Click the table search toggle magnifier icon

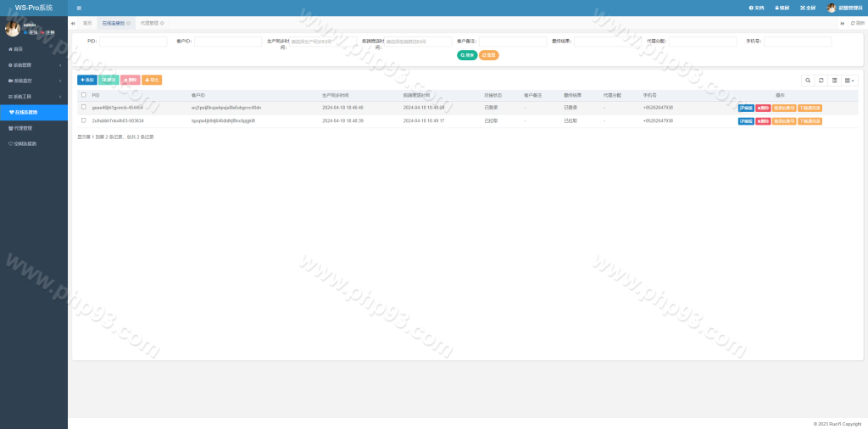[x=808, y=81]
